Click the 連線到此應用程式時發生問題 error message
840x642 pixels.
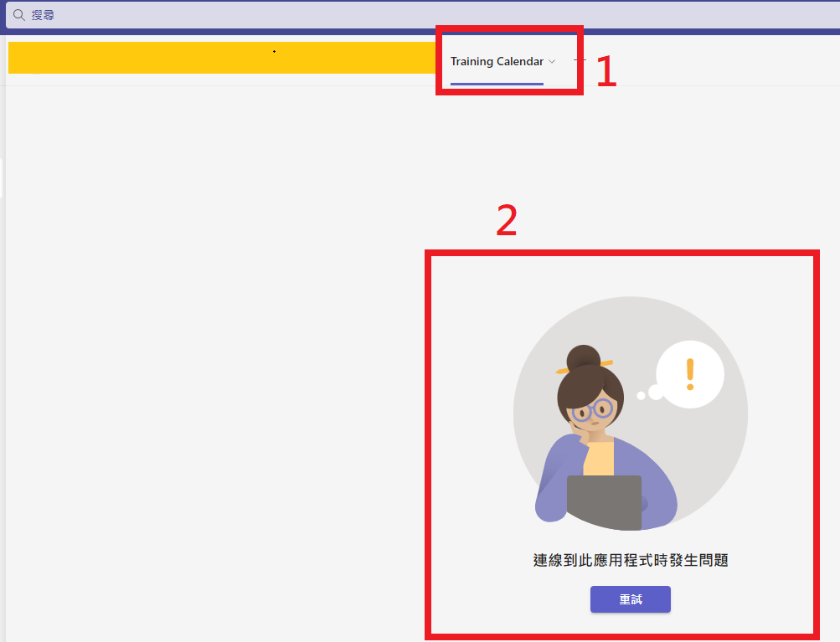[x=630, y=560]
